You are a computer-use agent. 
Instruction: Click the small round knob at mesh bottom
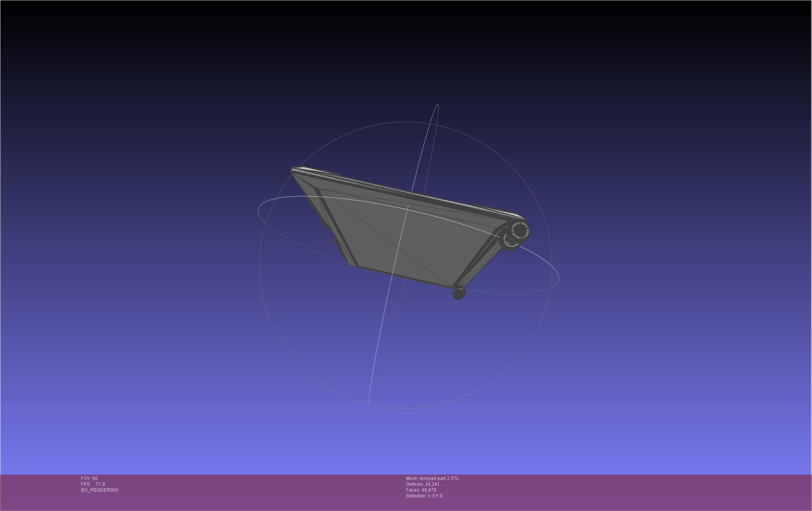(x=459, y=294)
